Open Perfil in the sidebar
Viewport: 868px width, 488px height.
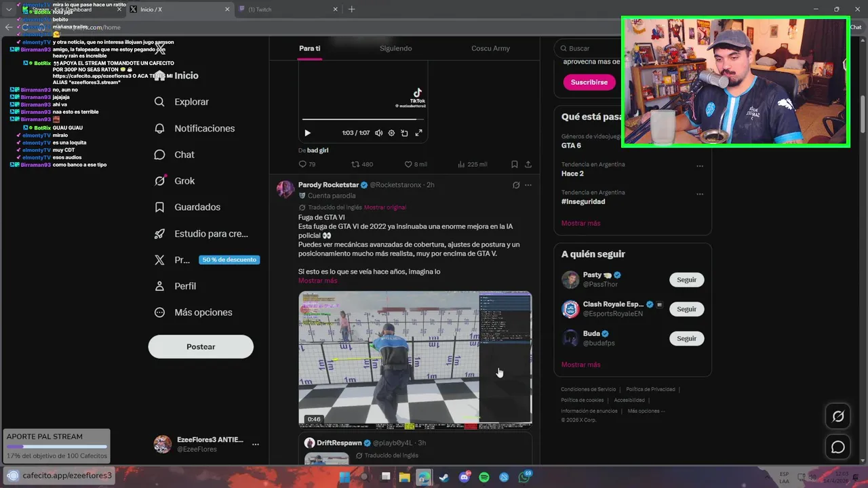coord(175,286)
